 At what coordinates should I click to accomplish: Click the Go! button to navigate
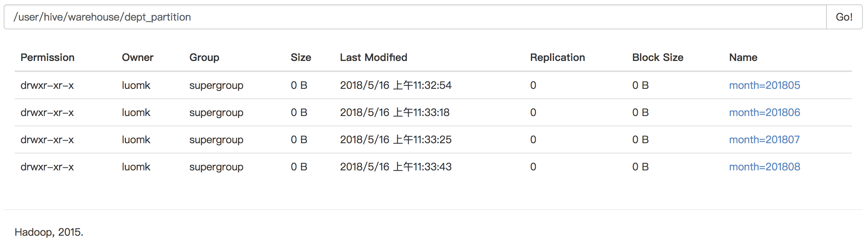tap(844, 17)
